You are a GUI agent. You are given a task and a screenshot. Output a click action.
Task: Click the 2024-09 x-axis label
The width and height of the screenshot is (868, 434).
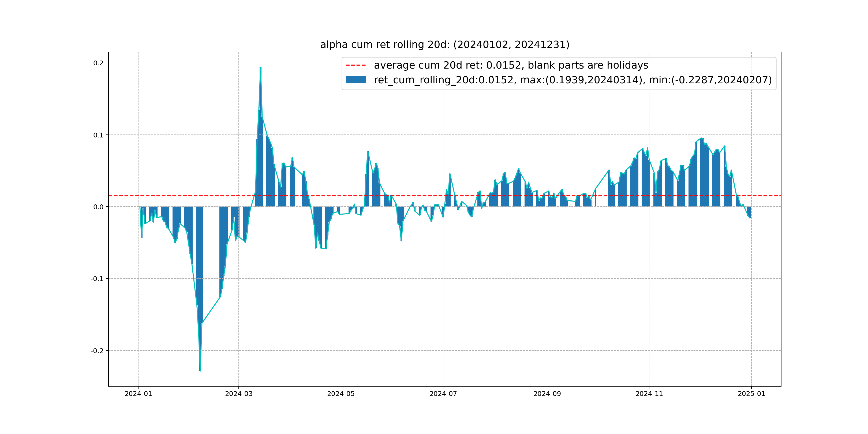coord(547,394)
